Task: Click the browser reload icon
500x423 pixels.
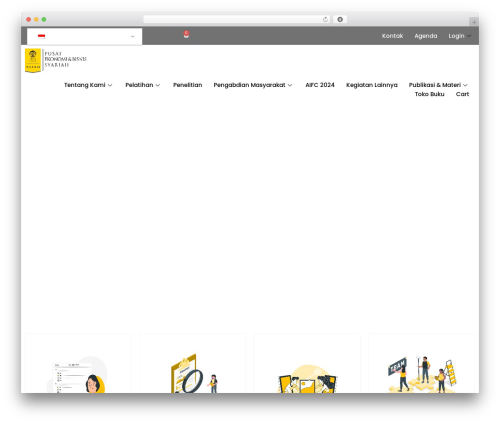Action: tap(325, 19)
